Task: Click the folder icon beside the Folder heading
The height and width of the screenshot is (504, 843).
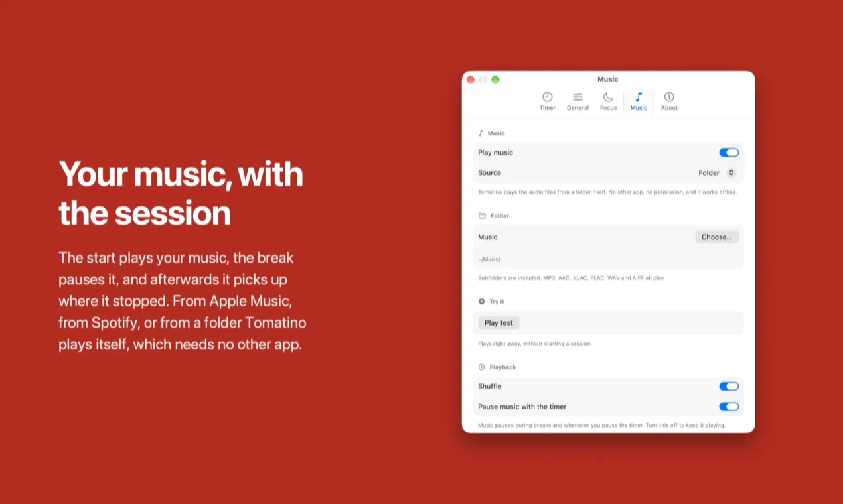Action: (x=482, y=216)
